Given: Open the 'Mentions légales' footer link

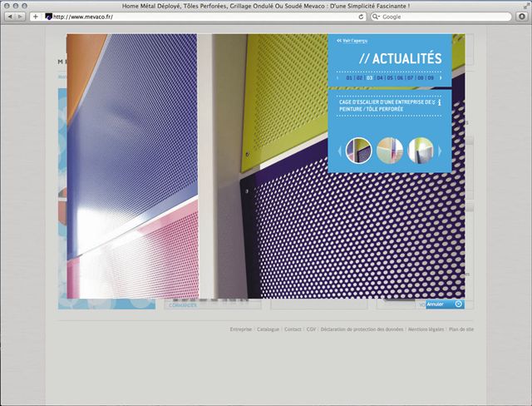Looking at the screenshot, I should (426, 329).
